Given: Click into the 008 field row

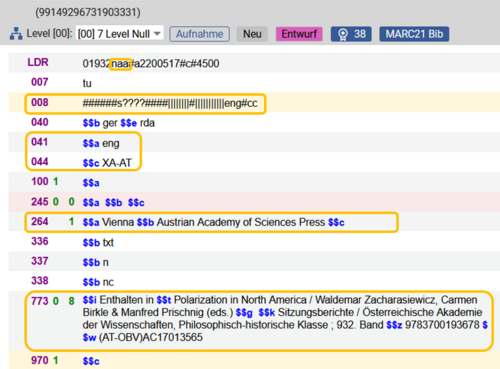Looking at the screenshot, I should pyautogui.click(x=254, y=103).
